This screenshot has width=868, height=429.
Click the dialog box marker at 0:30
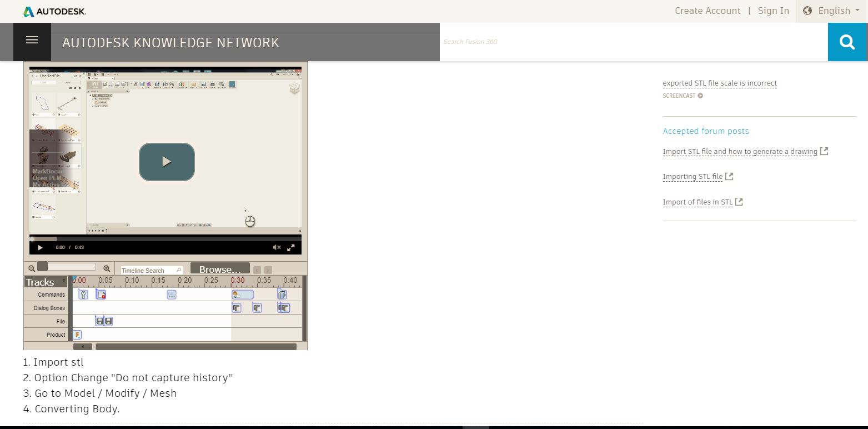click(x=237, y=308)
